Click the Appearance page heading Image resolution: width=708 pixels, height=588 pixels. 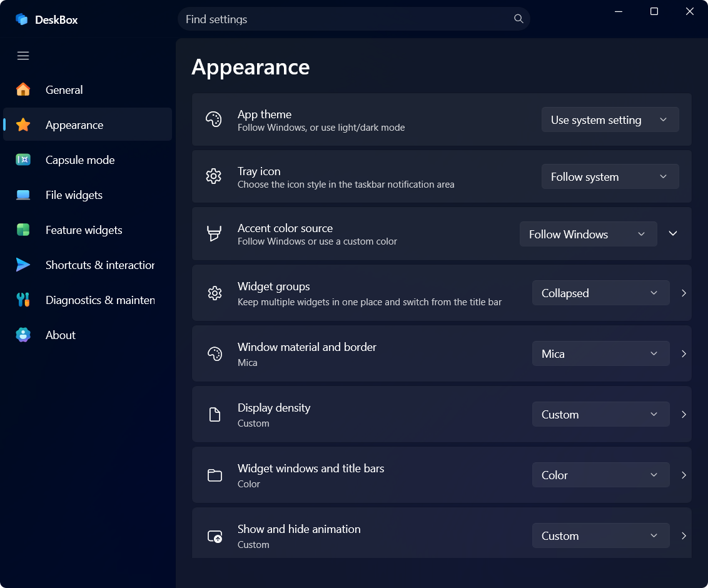[251, 68]
